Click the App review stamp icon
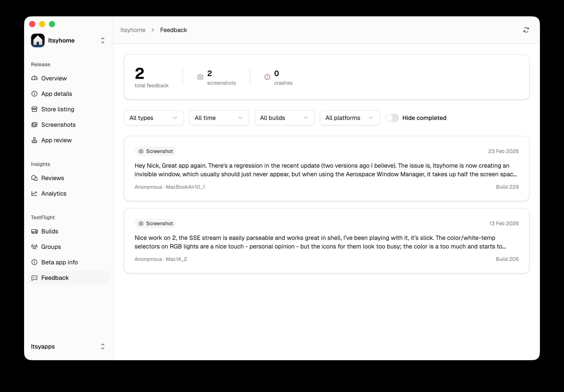The height and width of the screenshot is (392, 564). (35, 140)
